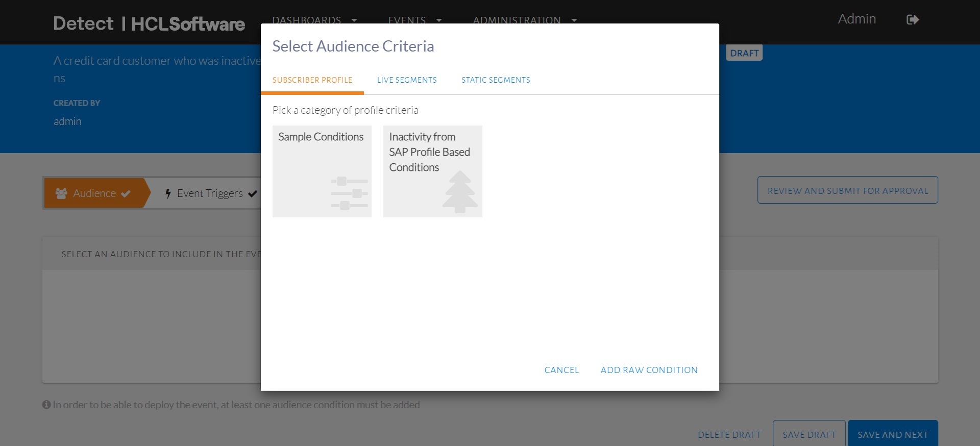Click the tree icon in SAP Profile card
The image size is (980, 446).
tap(460, 192)
